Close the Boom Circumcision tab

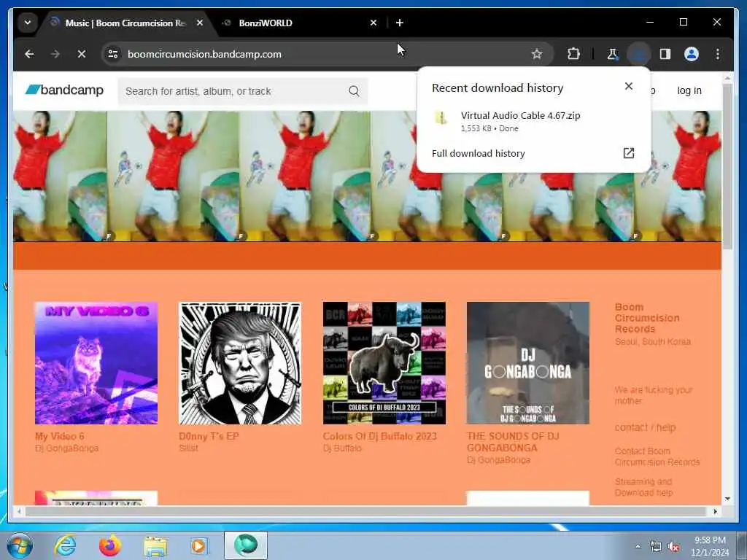click(x=200, y=23)
